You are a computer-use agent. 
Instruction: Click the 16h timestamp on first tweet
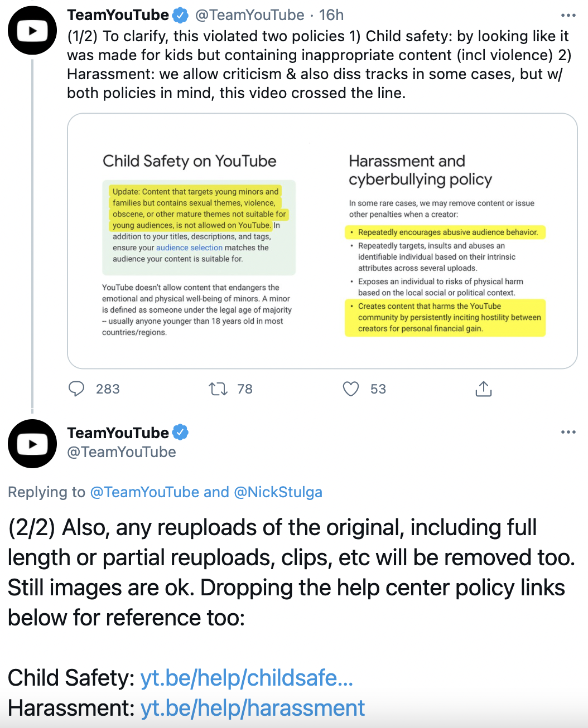(x=331, y=15)
